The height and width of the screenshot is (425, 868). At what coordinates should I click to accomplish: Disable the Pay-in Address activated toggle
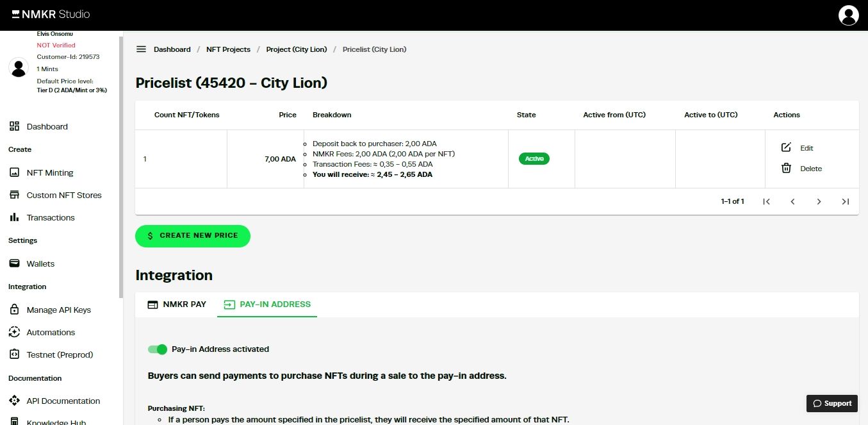tap(158, 349)
